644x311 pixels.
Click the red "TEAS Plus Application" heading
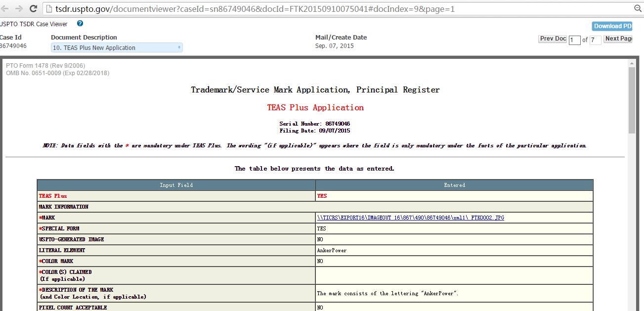pos(315,108)
